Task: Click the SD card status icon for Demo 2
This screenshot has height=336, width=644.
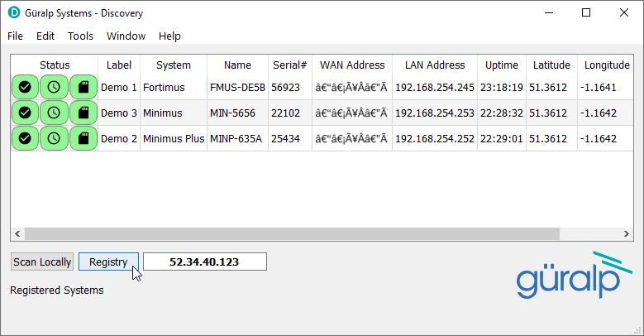Action: coord(83,138)
